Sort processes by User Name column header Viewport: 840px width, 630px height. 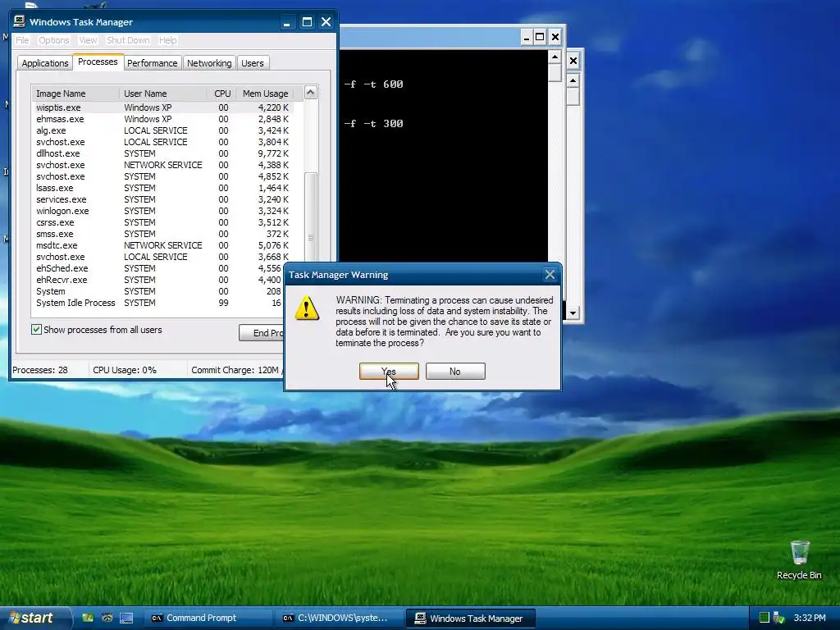point(163,94)
